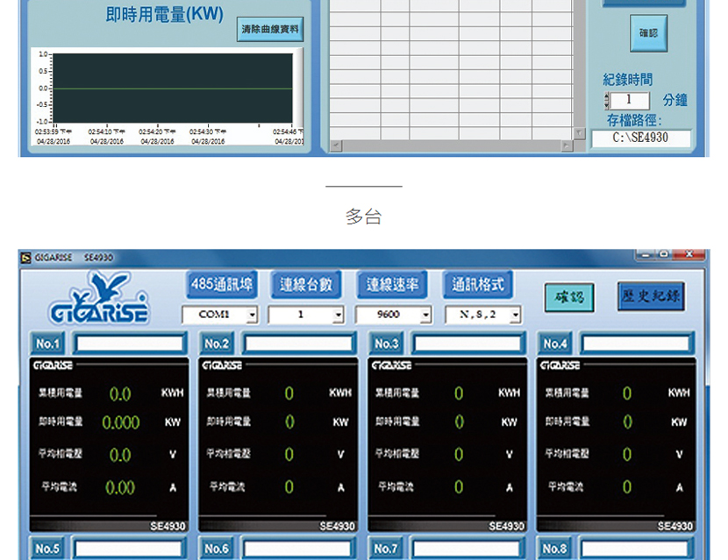The height and width of the screenshot is (560, 728).
Task: Click the No.7 label button
Action: point(386,549)
